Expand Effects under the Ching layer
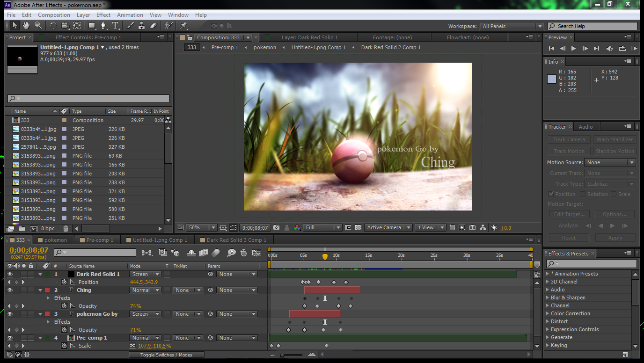 coord(48,298)
